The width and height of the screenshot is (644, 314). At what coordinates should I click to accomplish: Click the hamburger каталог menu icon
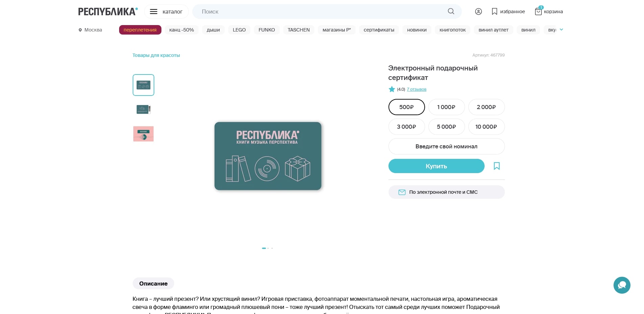click(x=154, y=12)
